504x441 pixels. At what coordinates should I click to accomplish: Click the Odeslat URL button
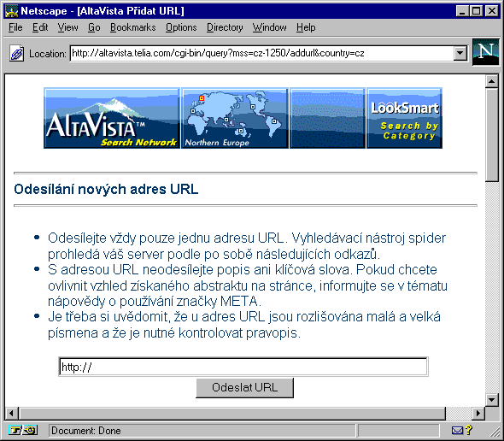click(244, 388)
